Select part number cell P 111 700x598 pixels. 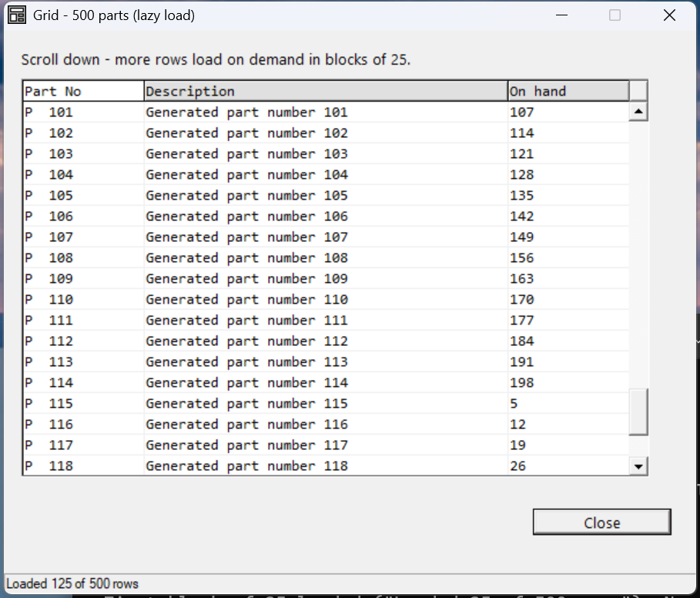[x=83, y=321]
